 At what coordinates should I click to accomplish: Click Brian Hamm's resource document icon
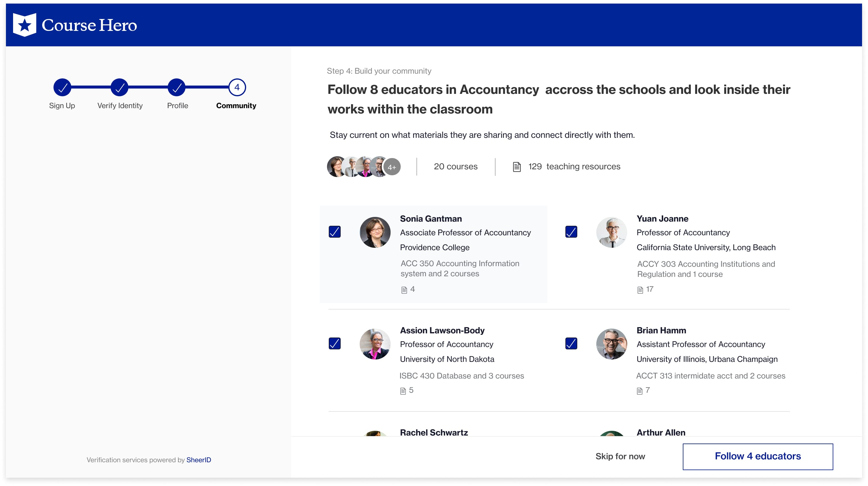639,391
